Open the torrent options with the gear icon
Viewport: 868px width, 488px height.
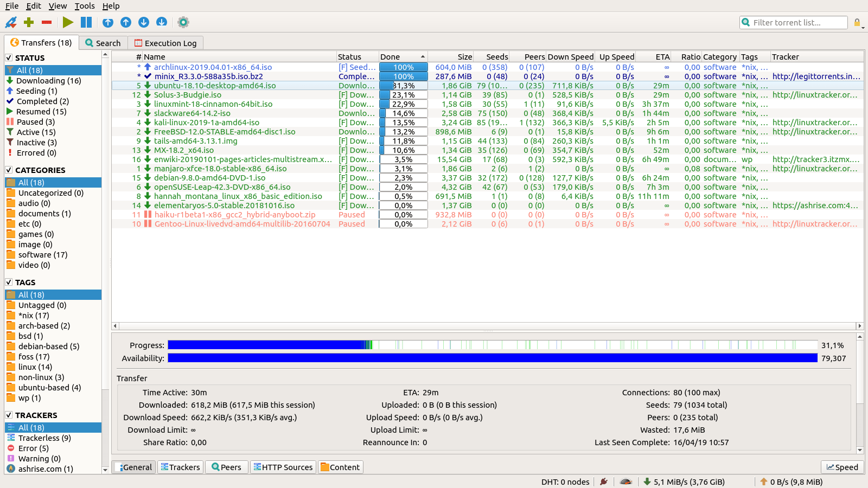tap(183, 22)
